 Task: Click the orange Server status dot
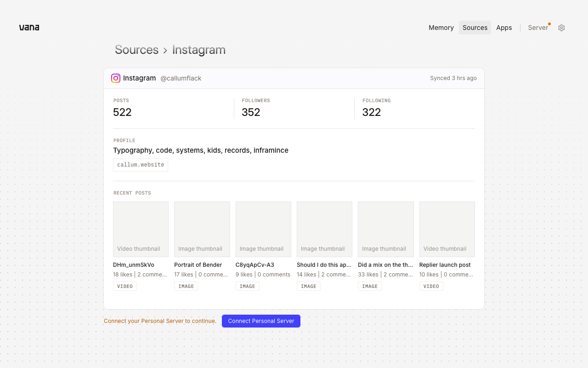coord(549,24)
